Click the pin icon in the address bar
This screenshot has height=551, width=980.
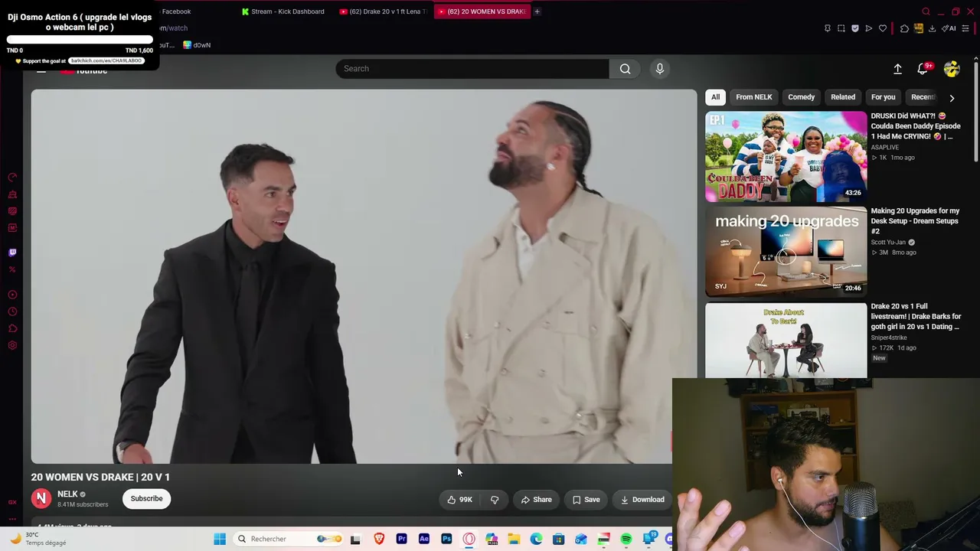[x=828, y=28]
